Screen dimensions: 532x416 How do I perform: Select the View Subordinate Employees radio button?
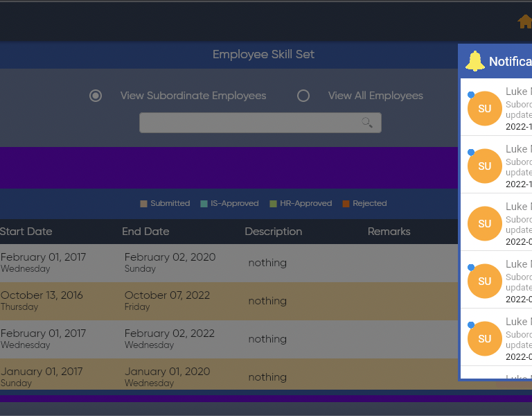(96, 96)
